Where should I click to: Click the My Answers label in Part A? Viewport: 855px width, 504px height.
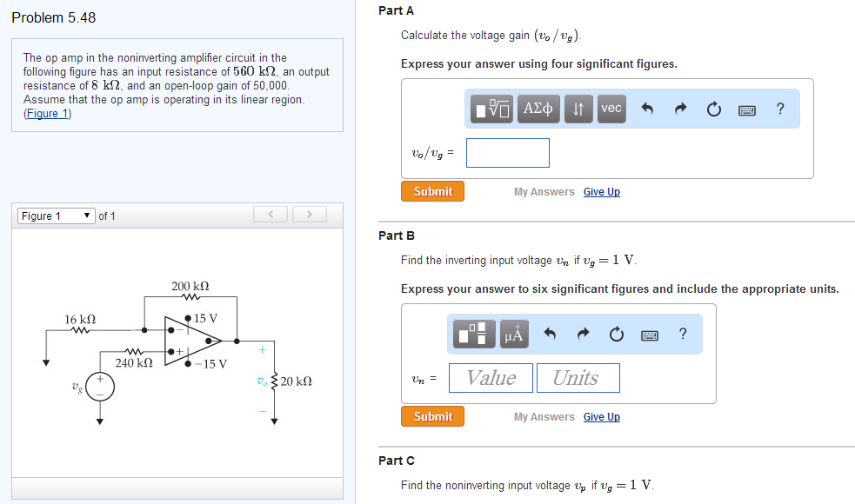(544, 191)
